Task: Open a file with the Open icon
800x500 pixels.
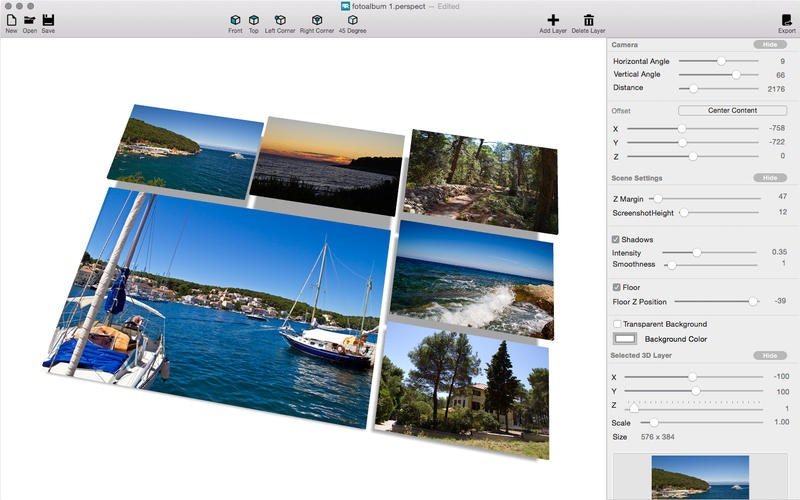Action: 30,19
